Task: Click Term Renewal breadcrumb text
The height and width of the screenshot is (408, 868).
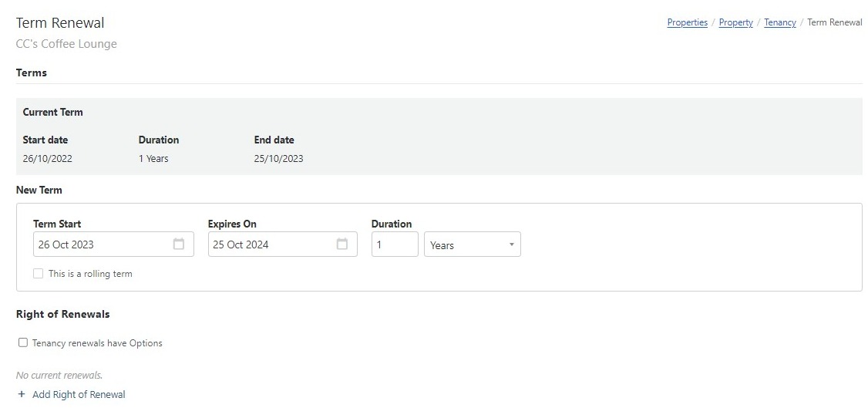Action: (x=835, y=22)
